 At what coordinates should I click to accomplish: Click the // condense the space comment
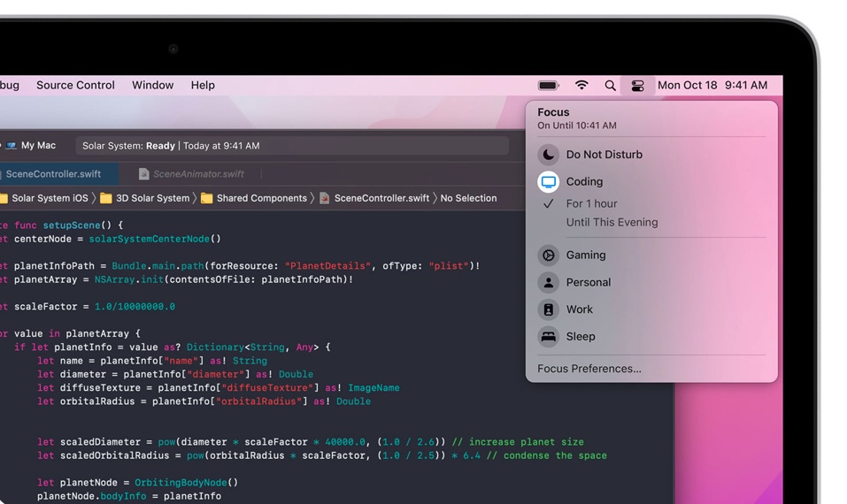[547, 455]
